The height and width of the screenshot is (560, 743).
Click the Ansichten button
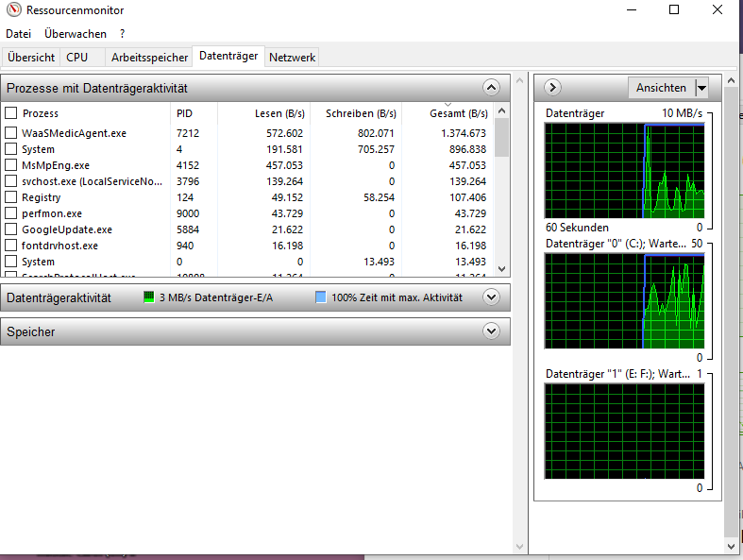coord(661,88)
